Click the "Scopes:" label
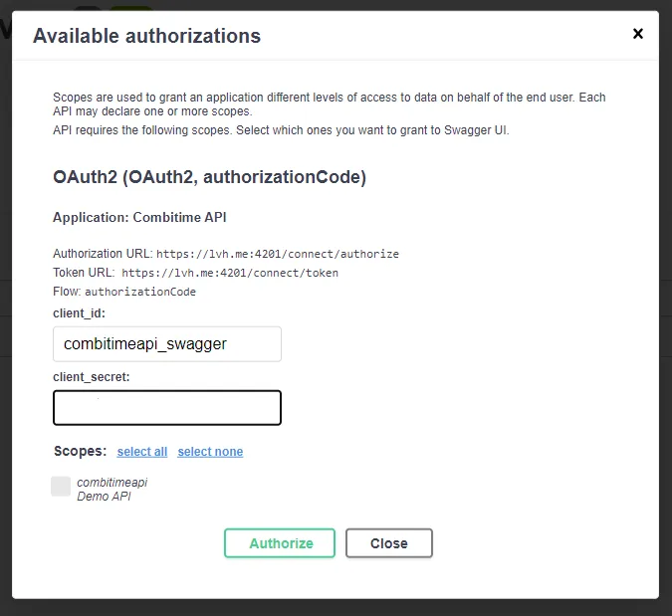Screen dimensions: 672x616 pos(80,451)
